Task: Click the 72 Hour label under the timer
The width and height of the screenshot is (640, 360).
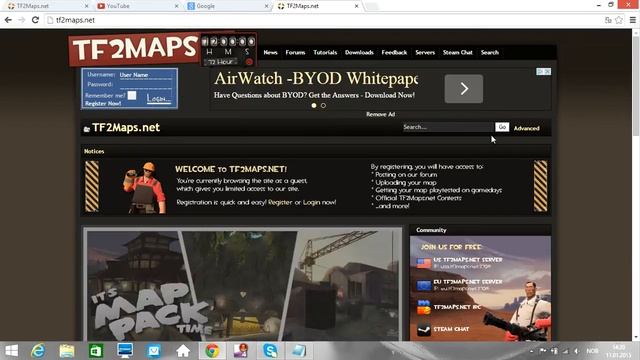Action: tap(220, 62)
